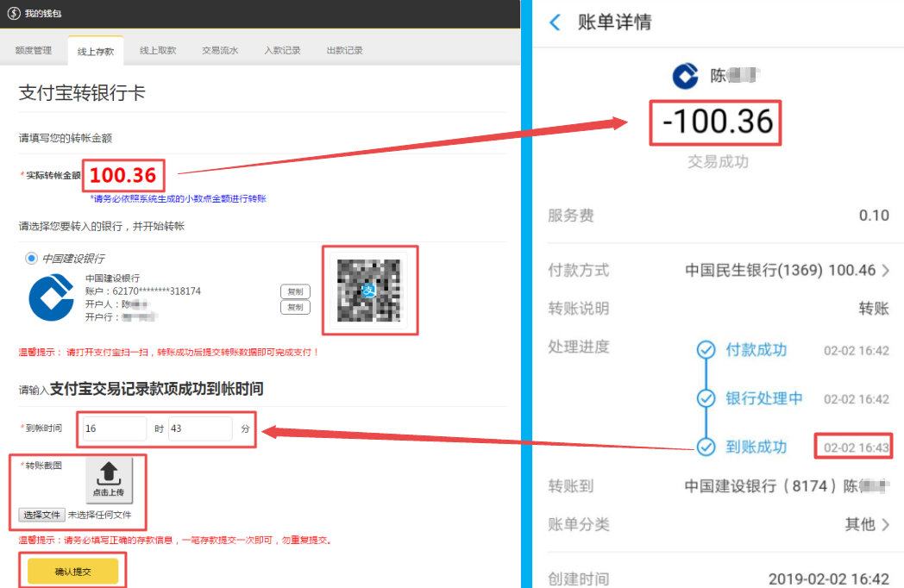Click the 付款成功 checkmark icon
This screenshot has width=904, height=588.
coord(706,350)
